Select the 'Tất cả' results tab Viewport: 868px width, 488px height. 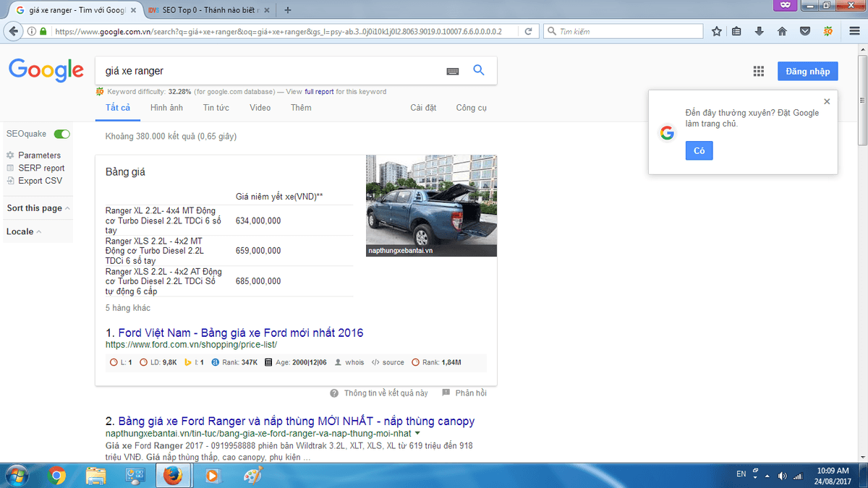click(x=118, y=108)
